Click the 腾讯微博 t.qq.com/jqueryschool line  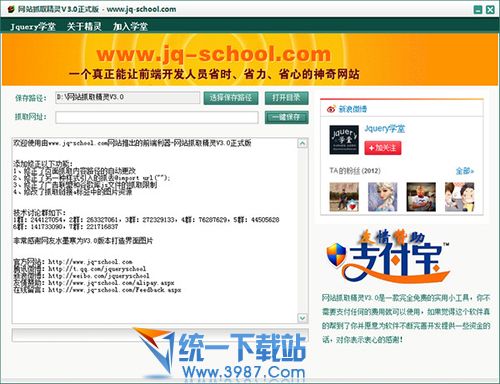pos(80,269)
